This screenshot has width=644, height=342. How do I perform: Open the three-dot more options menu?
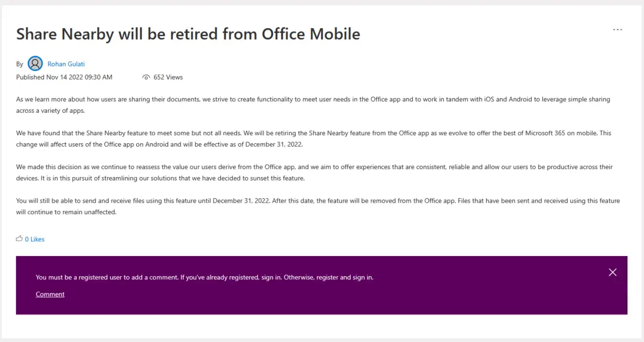[x=617, y=30]
